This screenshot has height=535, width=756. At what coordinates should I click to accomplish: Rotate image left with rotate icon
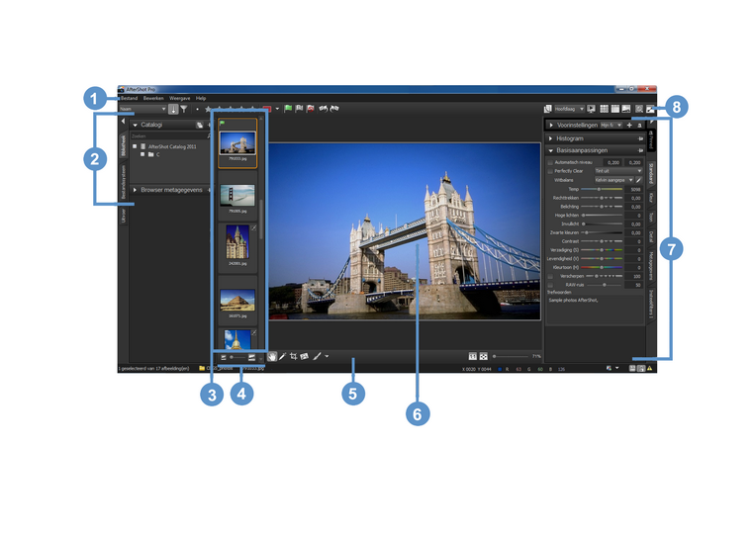323,109
